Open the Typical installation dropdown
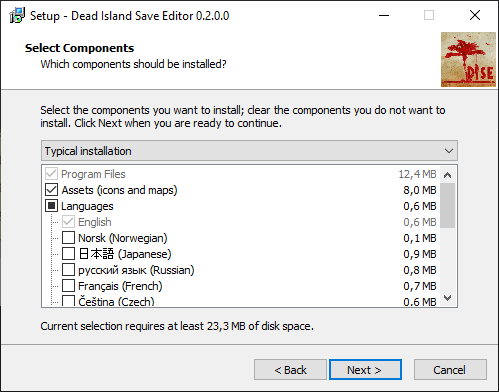 [x=249, y=151]
